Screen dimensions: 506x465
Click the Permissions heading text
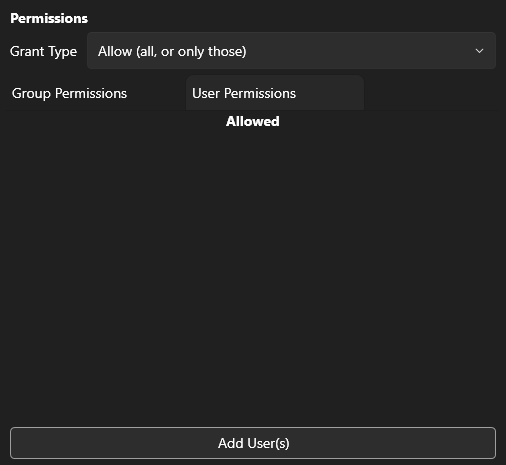(x=49, y=18)
